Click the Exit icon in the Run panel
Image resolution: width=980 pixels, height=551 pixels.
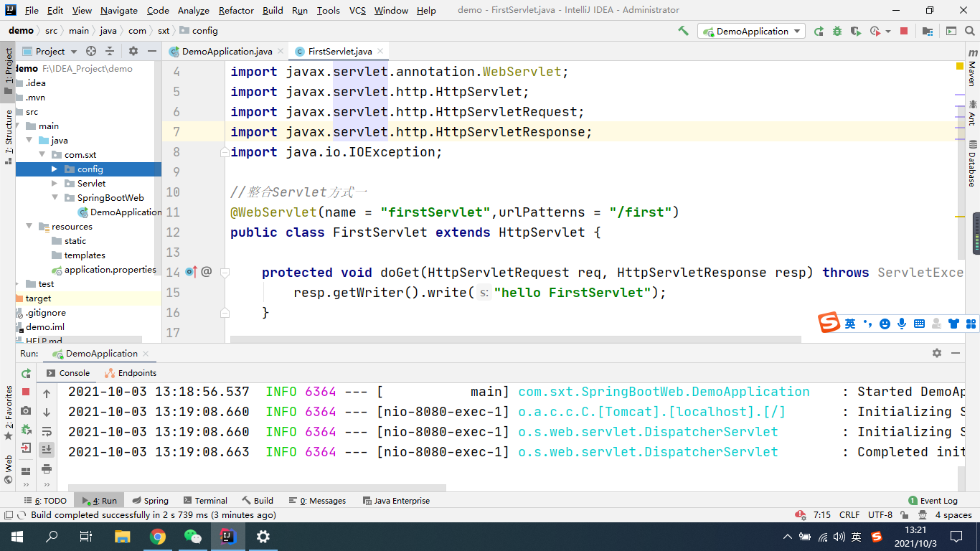(x=26, y=448)
